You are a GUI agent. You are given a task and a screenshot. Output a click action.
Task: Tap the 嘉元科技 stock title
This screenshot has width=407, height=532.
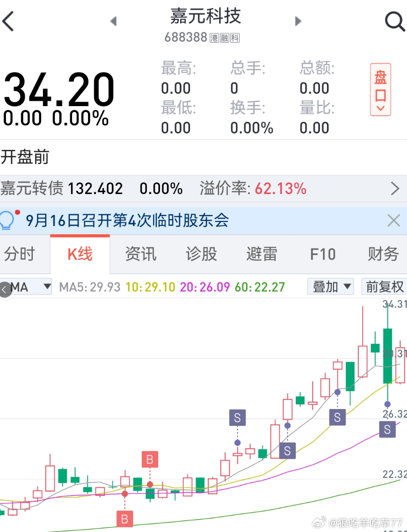(206, 16)
